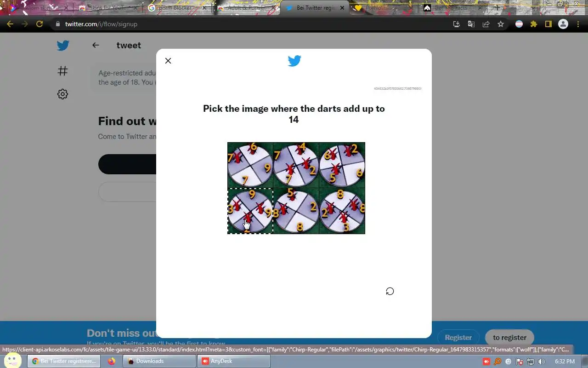Close the 'Bei Twitter regi...' tab
Screen dimensions: 588x368
(341, 8)
